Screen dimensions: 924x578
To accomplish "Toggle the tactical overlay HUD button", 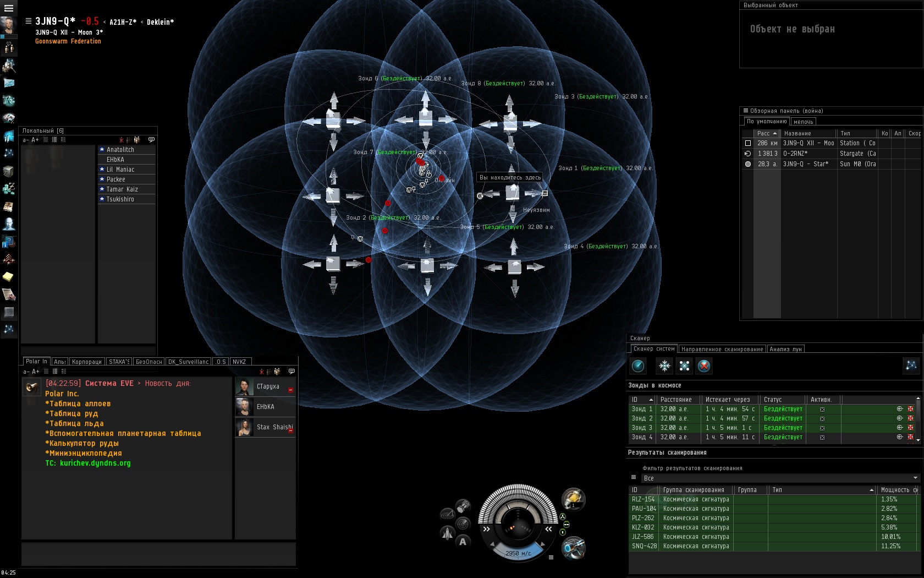I will coord(447,514).
